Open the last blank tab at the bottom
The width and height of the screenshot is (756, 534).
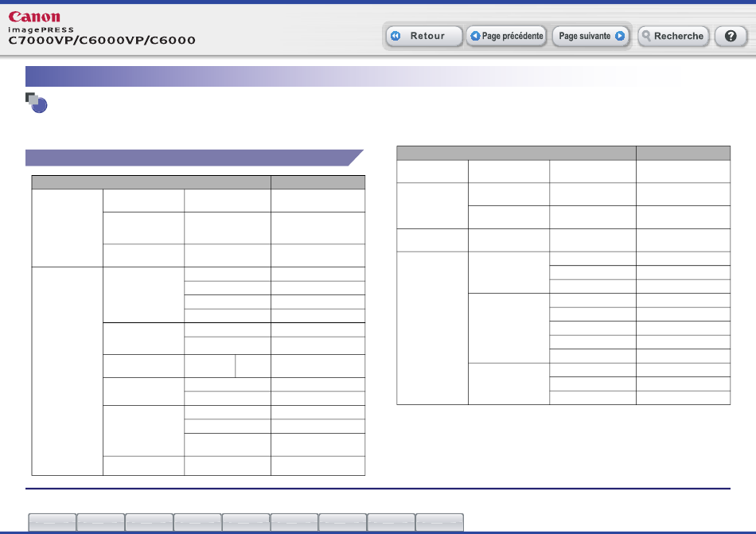click(x=439, y=522)
